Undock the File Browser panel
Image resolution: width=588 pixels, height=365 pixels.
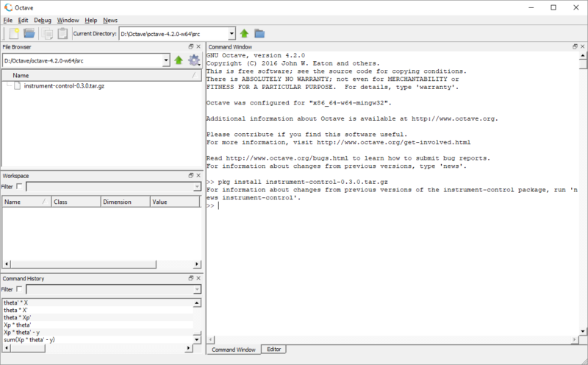[x=191, y=46]
